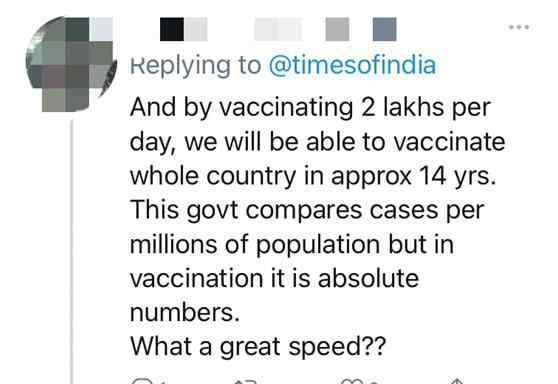This screenshot has height=384, width=558.
Task: Click text "This govt compares cases per"
Action: pos(307,211)
